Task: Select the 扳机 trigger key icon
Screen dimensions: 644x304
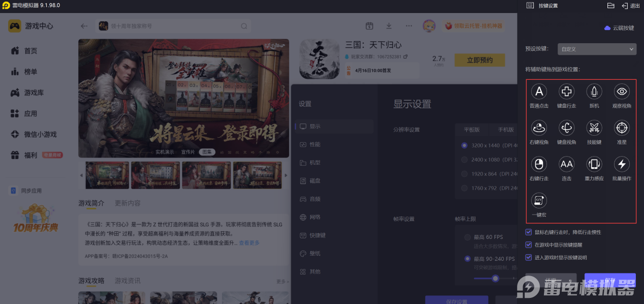Action: coord(594,92)
